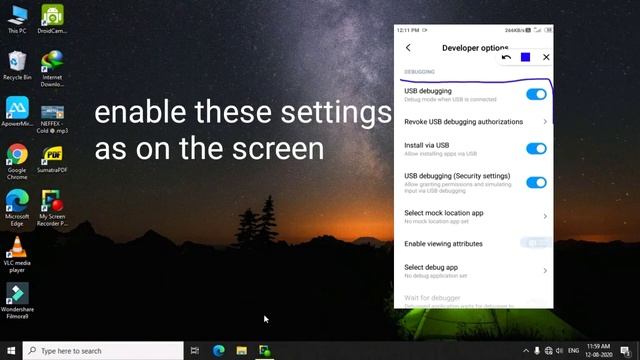
Task: Close the drawing toolbar with X
Action: pyautogui.click(x=546, y=57)
